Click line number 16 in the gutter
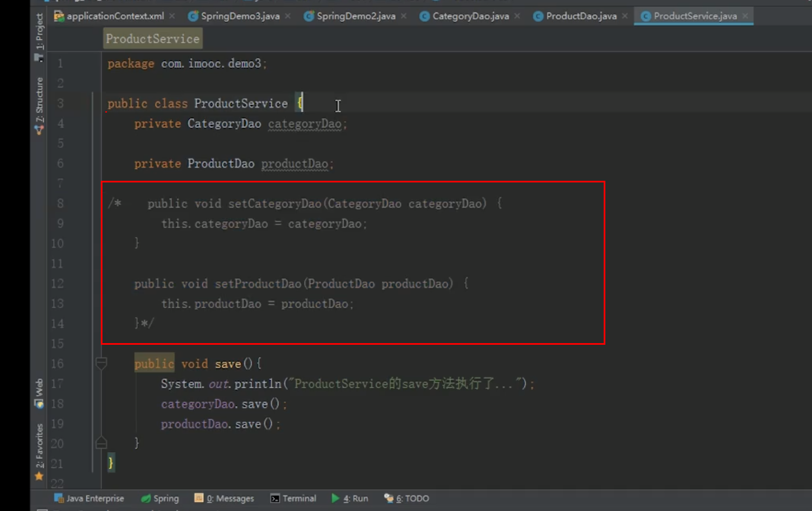The height and width of the screenshot is (511, 812). tap(57, 364)
